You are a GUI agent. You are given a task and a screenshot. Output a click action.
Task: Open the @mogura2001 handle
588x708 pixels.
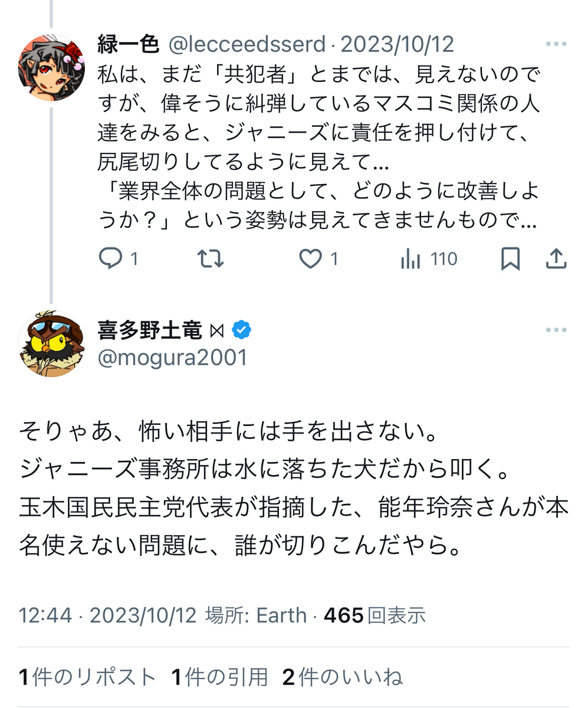coord(172,358)
